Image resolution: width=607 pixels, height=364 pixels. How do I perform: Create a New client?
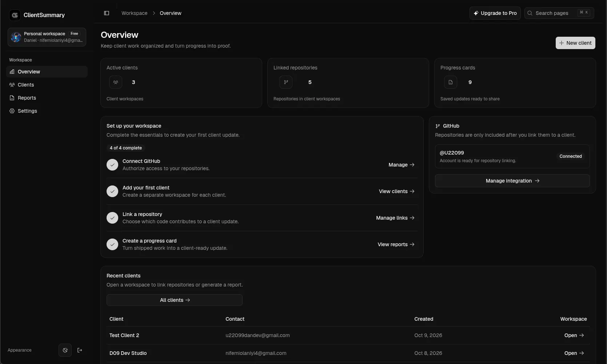(x=575, y=43)
